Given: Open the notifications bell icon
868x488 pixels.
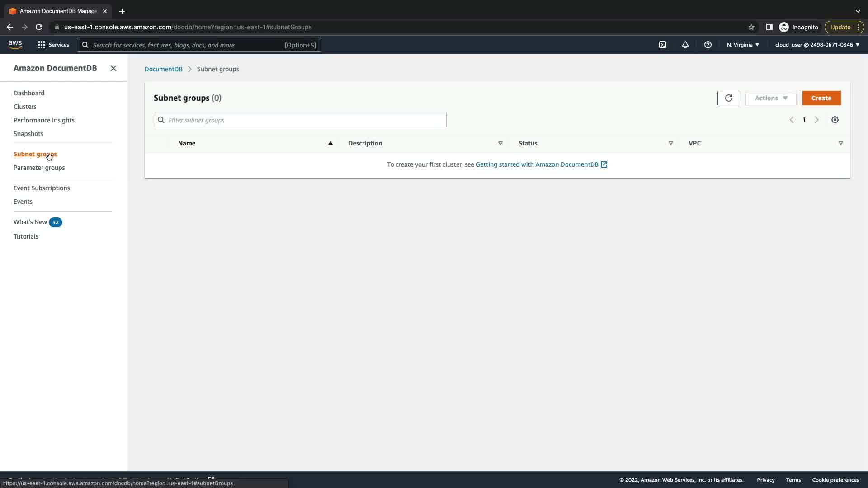Looking at the screenshot, I should (x=685, y=45).
